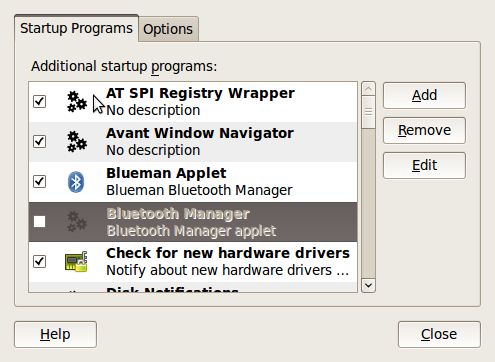Image resolution: width=495 pixels, height=362 pixels.
Task: Click the Bluetooth icon of Blueman Applet
Action: [76, 182]
